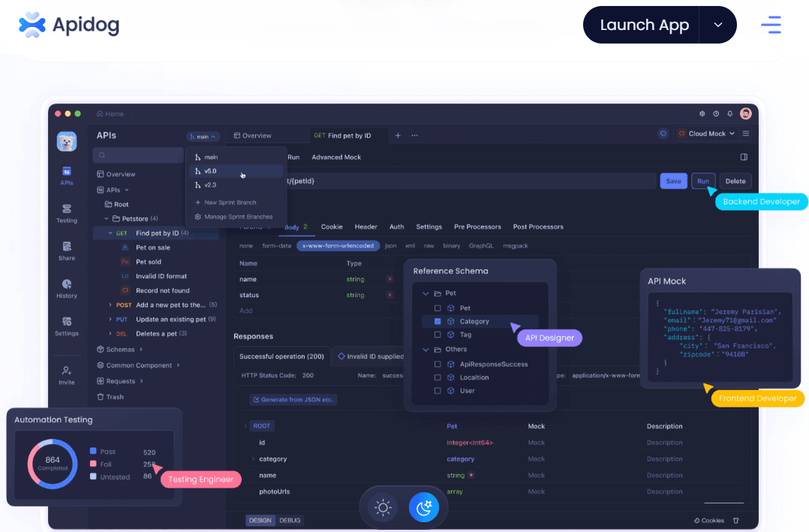The image size is (809, 532).
Task: Expand the Deletes a pet endpoint
Action: (110, 334)
